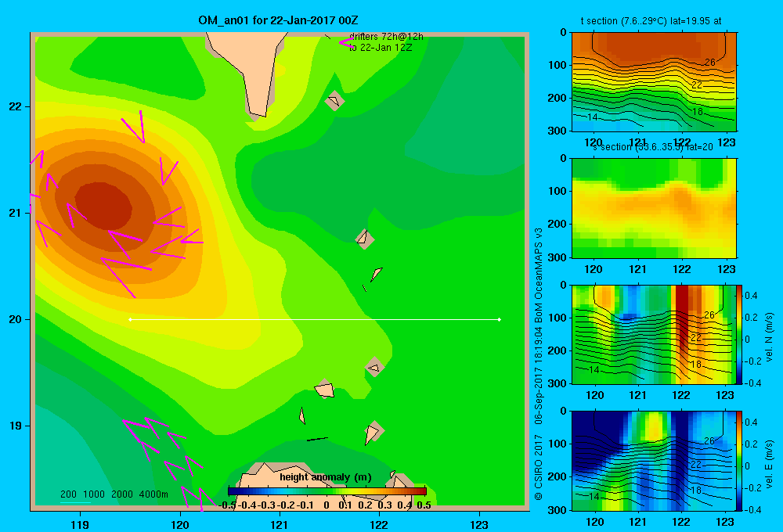Viewport: 783px width, 532px height.
Task: Click latitude label "22" on main map axis
Action: [x=15, y=106]
